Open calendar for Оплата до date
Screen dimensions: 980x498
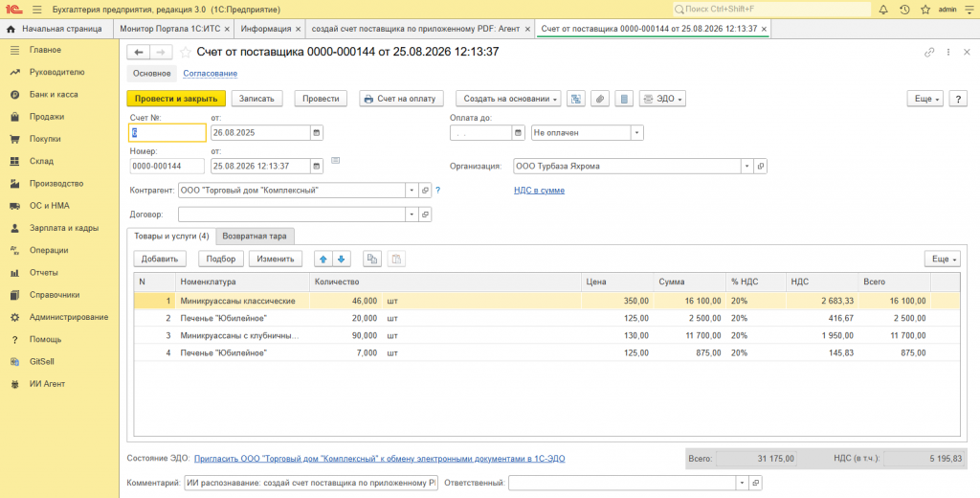coord(518,132)
